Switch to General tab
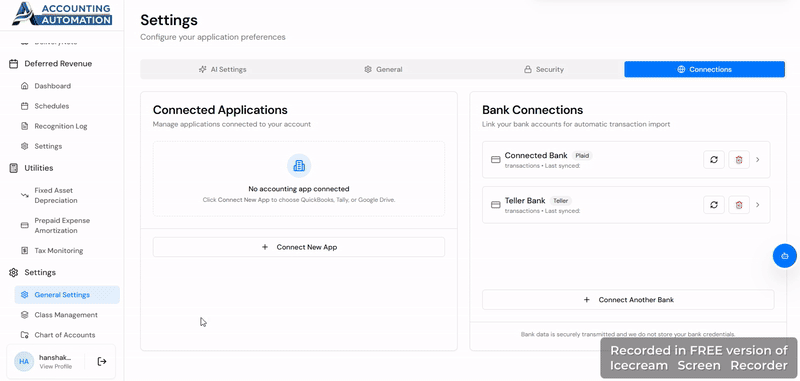The width and height of the screenshot is (800, 381). point(383,69)
